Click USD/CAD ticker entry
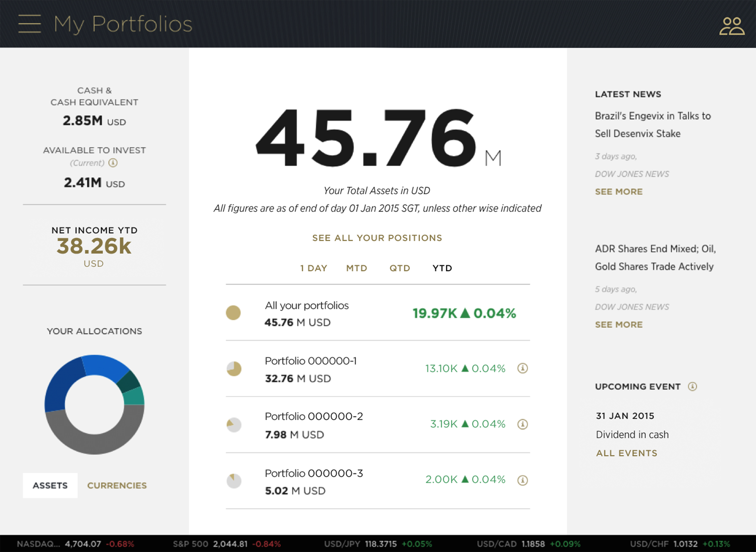 tap(528, 544)
